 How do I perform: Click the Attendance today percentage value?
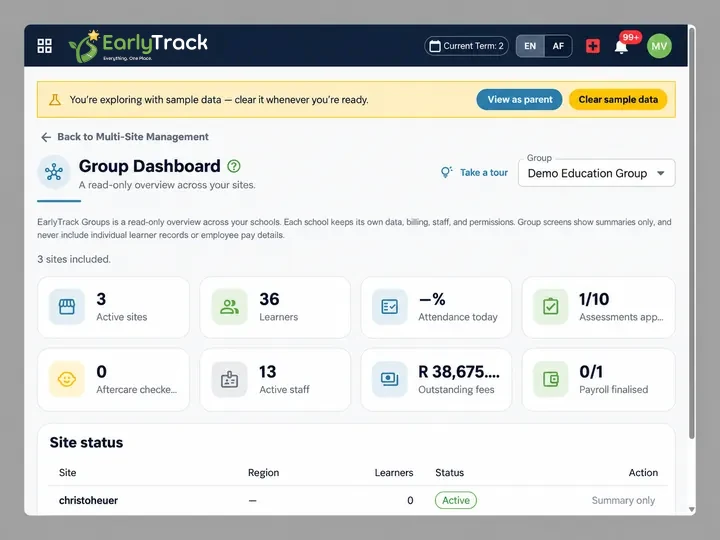point(432,299)
